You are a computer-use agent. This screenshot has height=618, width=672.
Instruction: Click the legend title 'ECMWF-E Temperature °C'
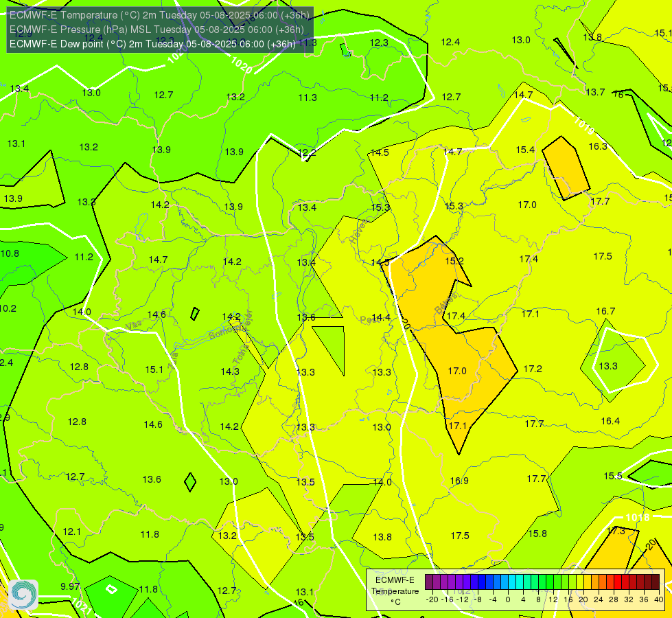point(395,591)
